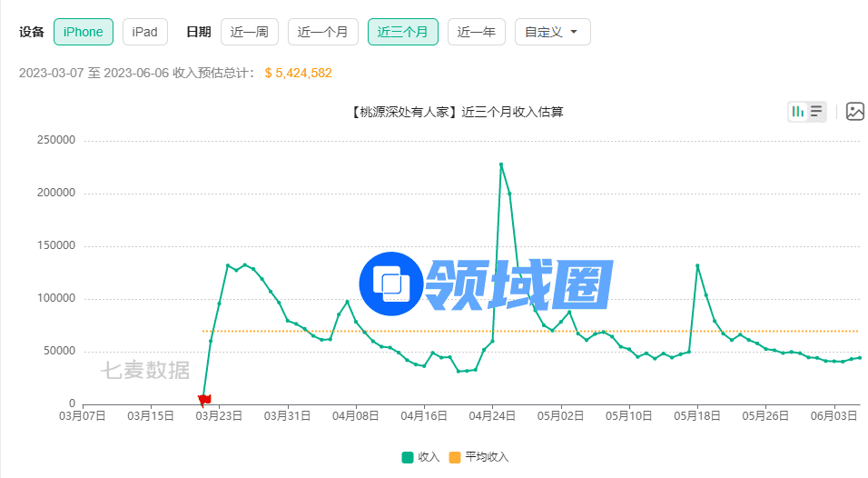Choose the 近一周 date range
The width and height of the screenshot is (868, 478).
250,32
